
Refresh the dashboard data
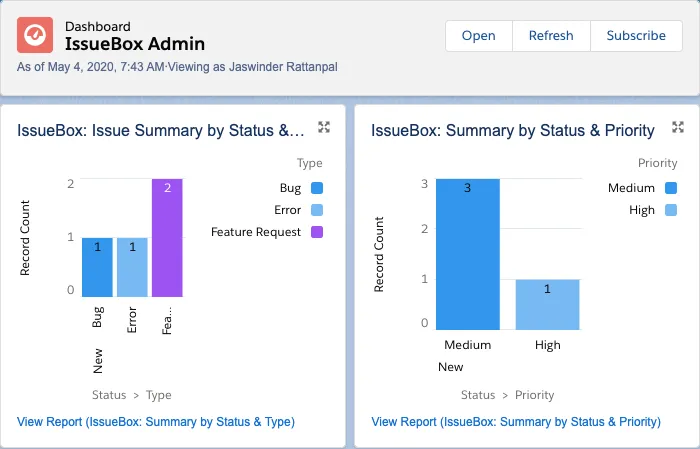551,36
